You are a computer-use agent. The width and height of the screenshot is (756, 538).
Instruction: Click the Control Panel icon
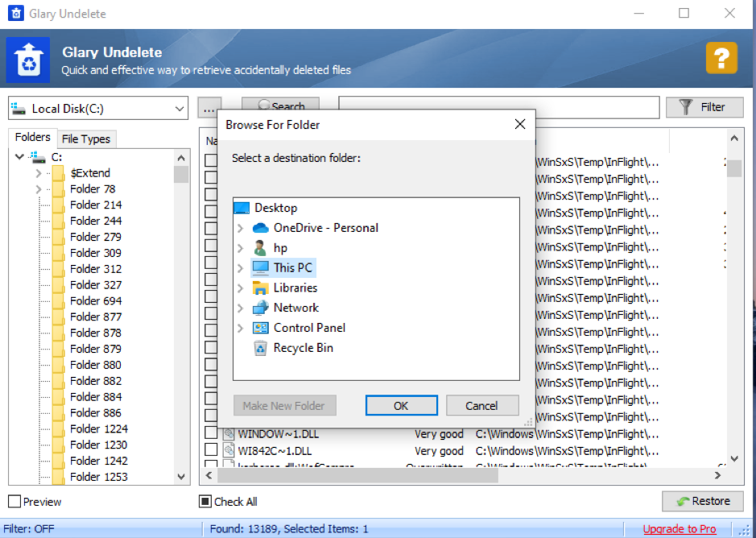(x=260, y=328)
